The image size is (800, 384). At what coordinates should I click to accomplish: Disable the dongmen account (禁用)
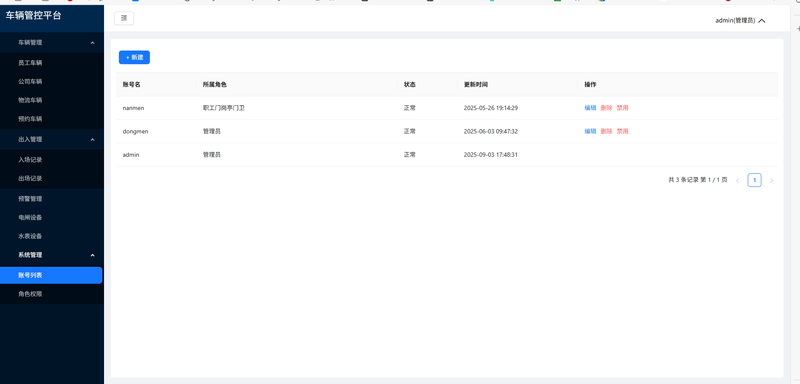point(622,132)
